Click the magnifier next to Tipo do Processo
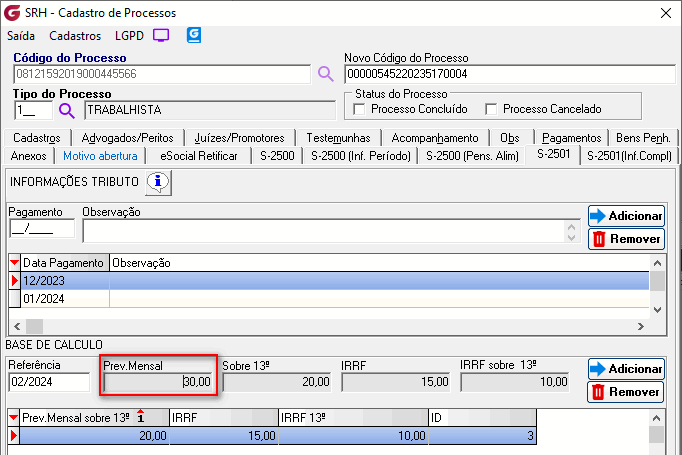 coord(66,110)
